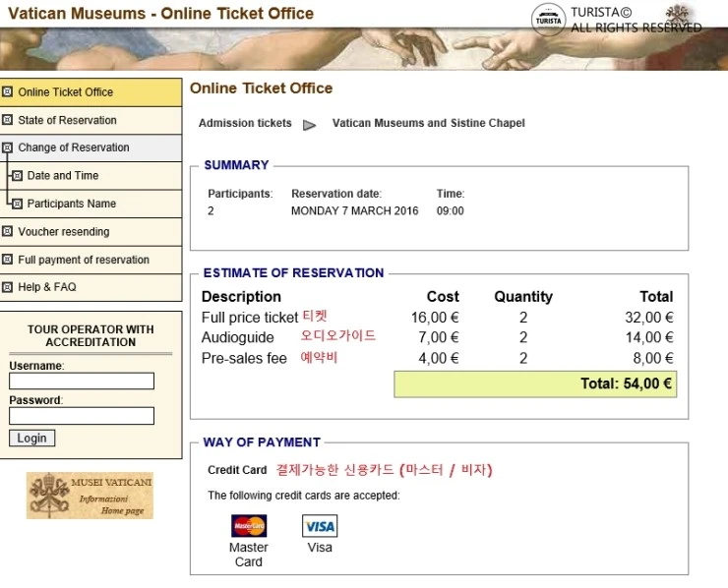Screen dimensions: 728x588
Task: Open Full payment of reservation
Action: coord(91,260)
